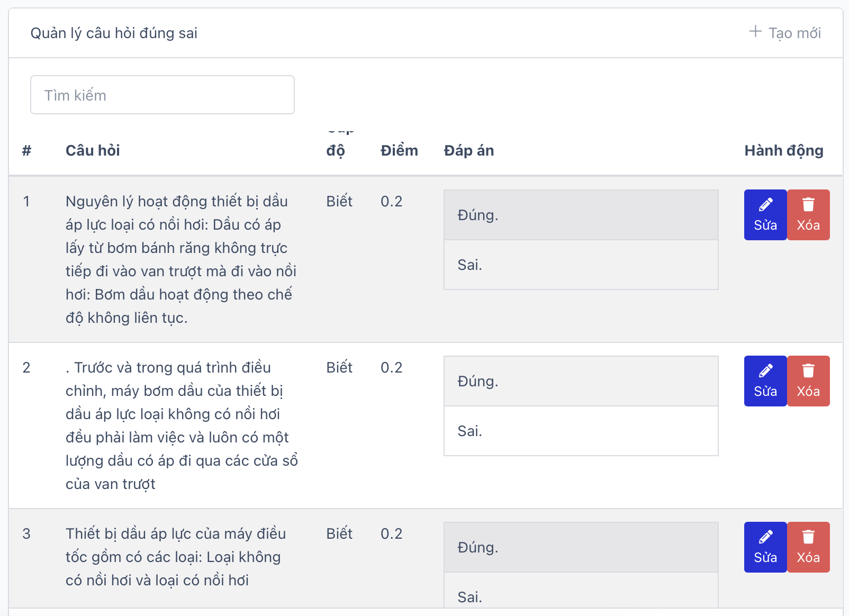The width and height of the screenshot is (849, 616).
Task: Click the plus icon beside Tạo mới
Action: pyautogui.click(x=755, y=32)
